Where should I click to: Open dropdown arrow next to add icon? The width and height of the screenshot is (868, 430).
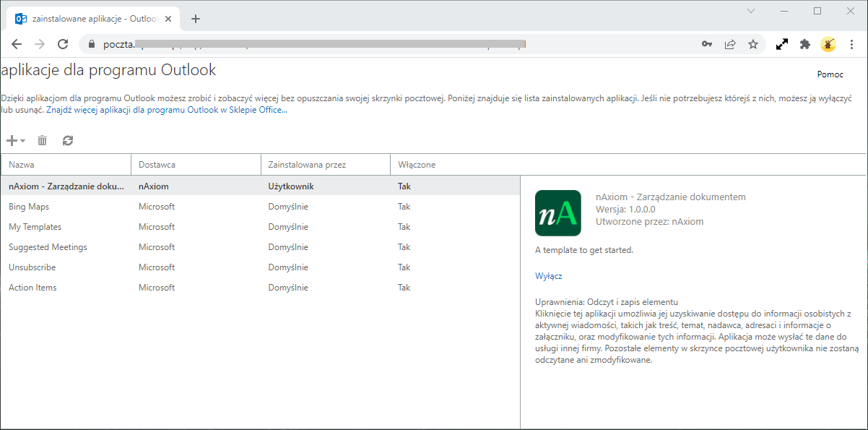(x=23, y=142)
